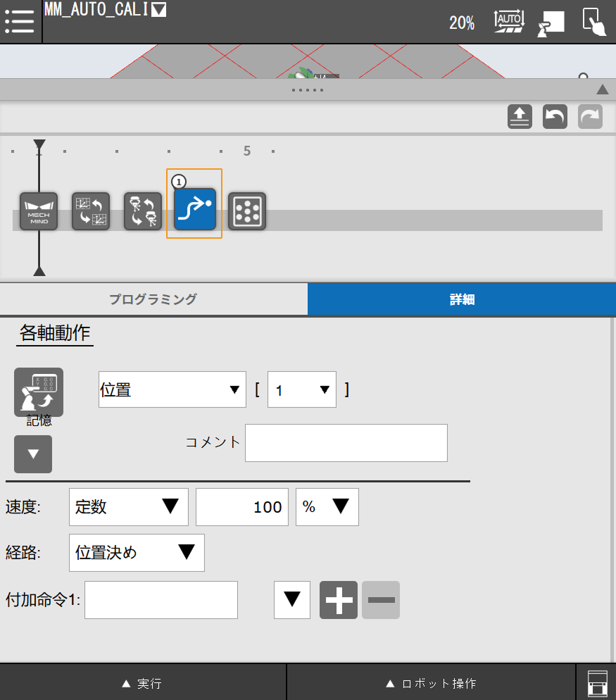616x700 pixels.
Task: Collapse the panel with the upward triangle
Action: click(x=603, y=89)
